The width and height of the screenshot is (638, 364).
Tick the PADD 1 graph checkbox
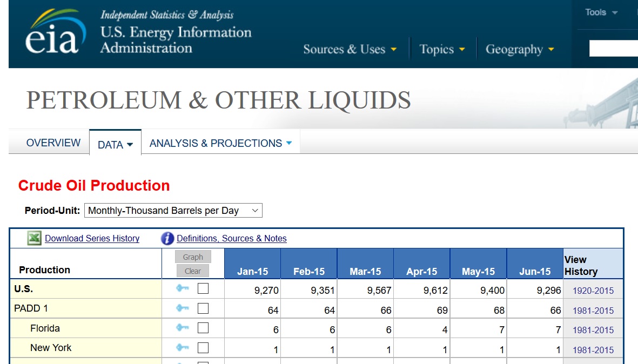click(x=203, y=308)
